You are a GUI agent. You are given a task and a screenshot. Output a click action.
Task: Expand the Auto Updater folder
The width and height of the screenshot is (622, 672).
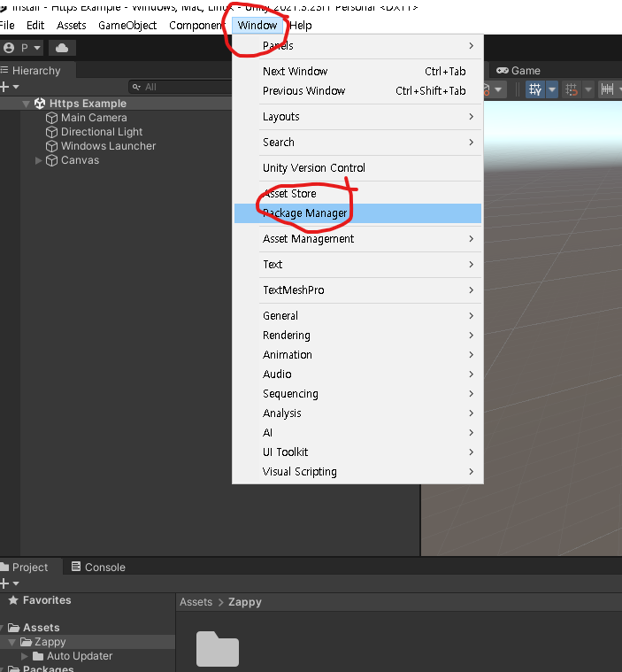(25, 656)
